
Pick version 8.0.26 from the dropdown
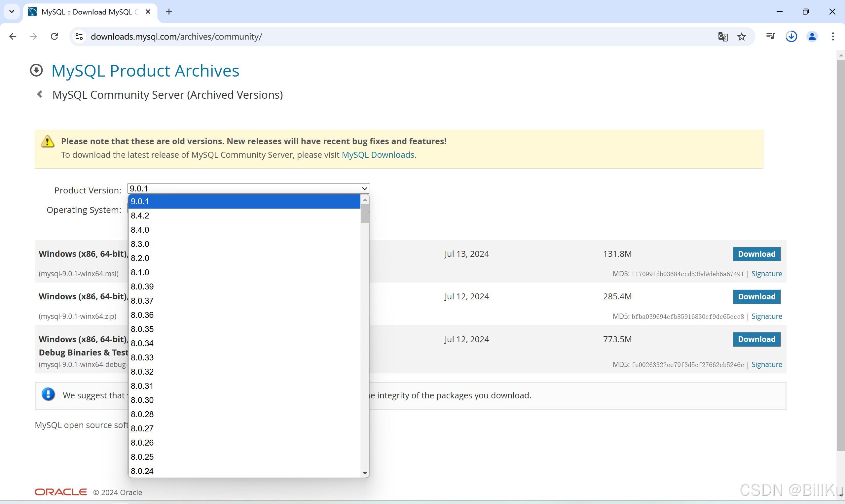(244, 443)
